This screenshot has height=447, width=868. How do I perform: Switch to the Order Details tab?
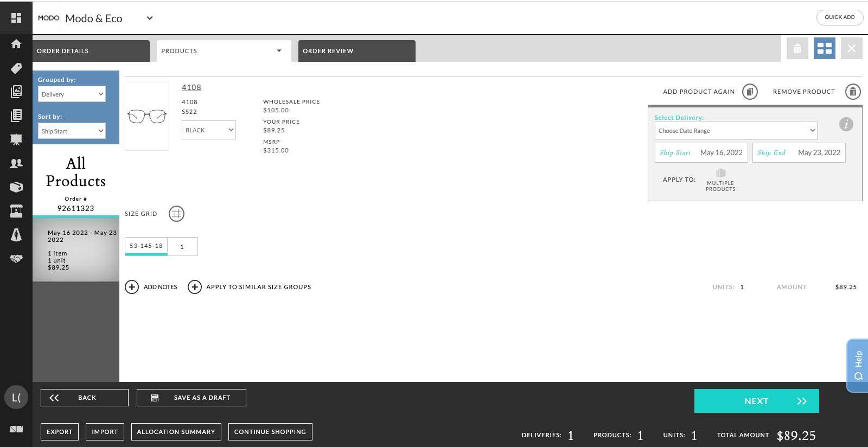[91, 51]
